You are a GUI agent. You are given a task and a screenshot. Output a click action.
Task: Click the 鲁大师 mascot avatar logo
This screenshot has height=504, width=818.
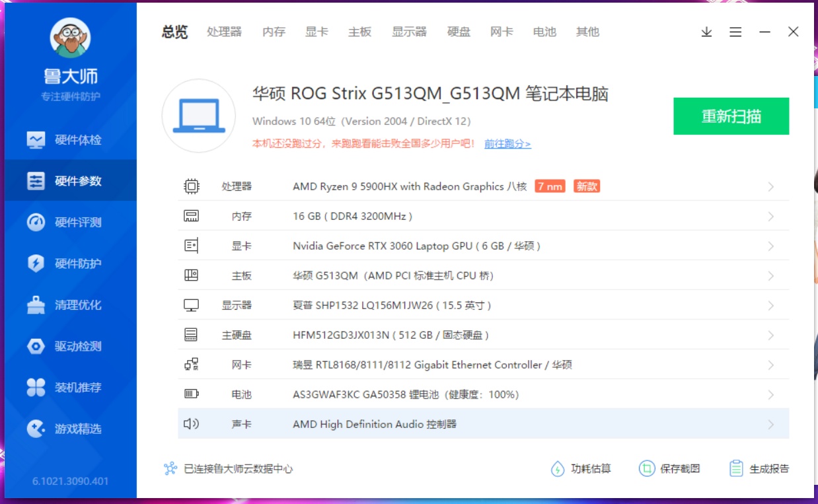point(70,38)
